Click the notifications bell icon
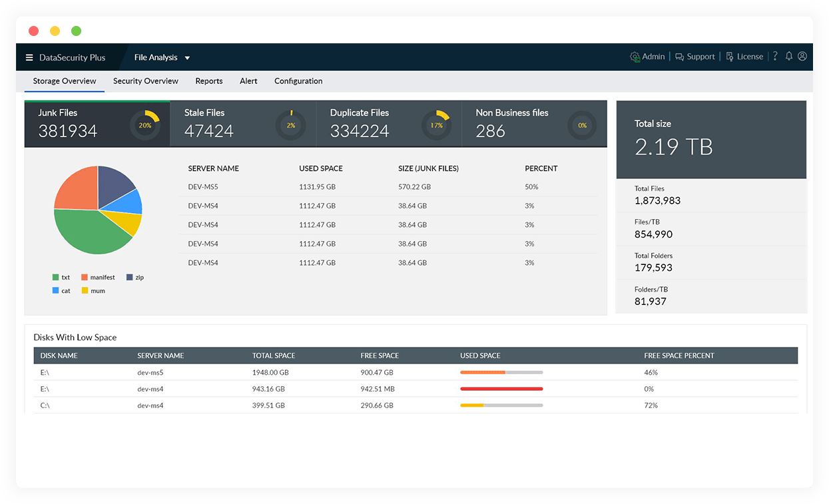The image size is (829, 504). (788, 57)
